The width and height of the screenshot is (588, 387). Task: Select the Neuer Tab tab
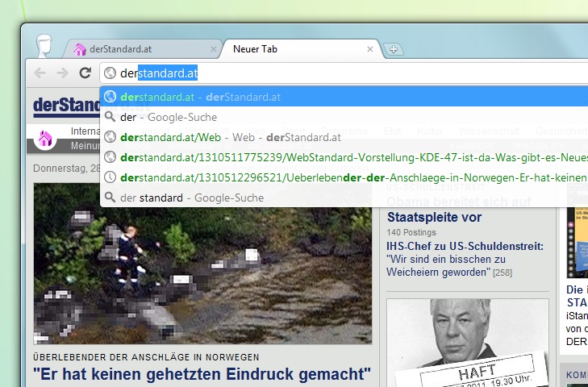click(300, 49)
